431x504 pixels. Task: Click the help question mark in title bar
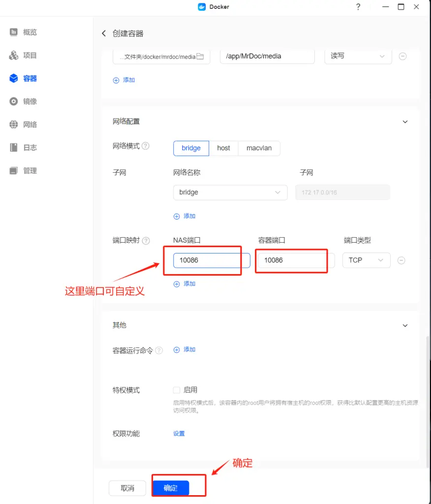pyautogui.click(x=358, y=7)
